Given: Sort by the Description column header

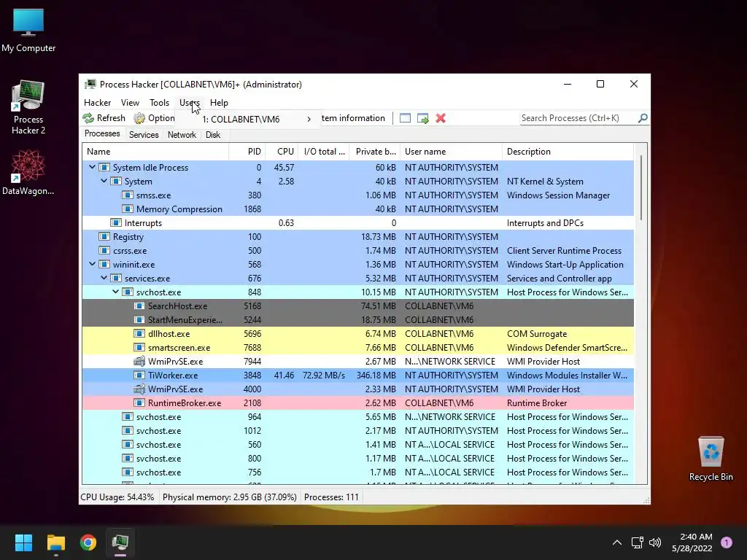Looking at the screenshot, I should click(568, 152).
